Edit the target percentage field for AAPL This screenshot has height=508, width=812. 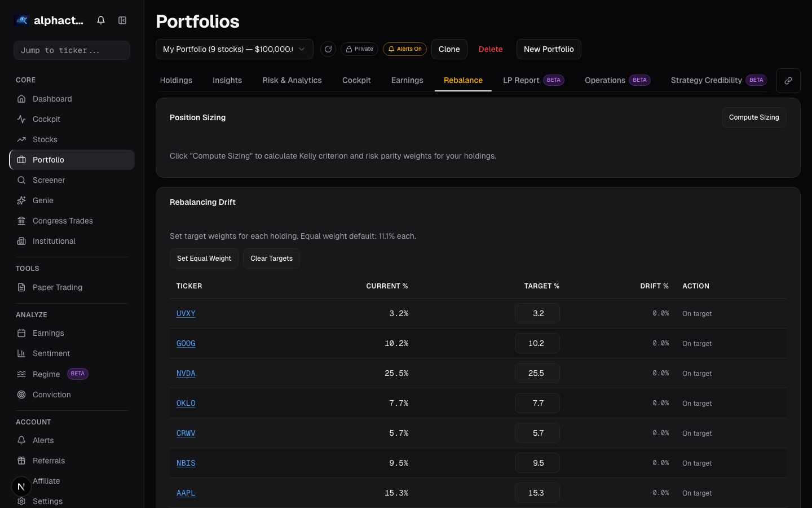tap(537, 492)
